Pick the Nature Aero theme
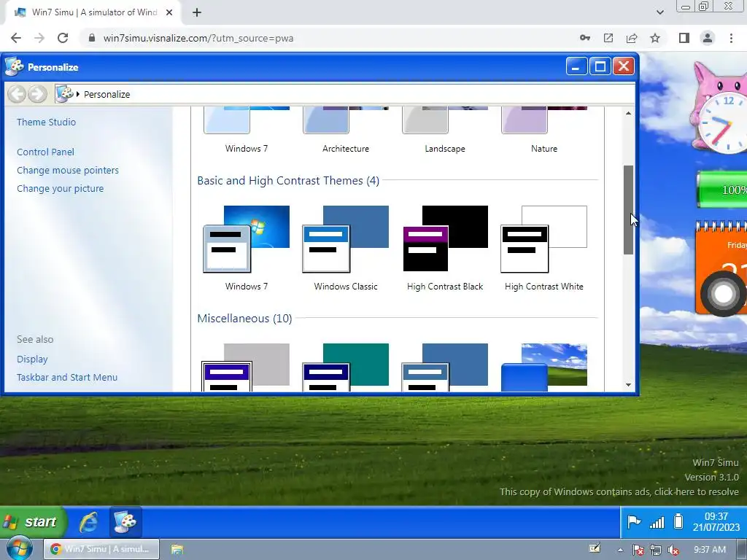This screenshot has width=747, height=560. click(x=543, y=122)
